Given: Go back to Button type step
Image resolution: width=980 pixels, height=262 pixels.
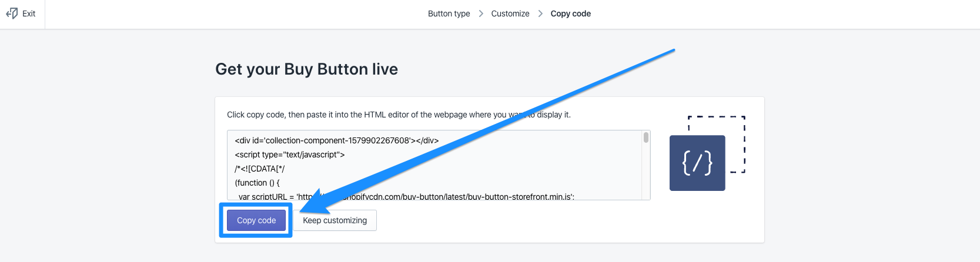Looking at the screenshot, I should (x=449, y=14).
